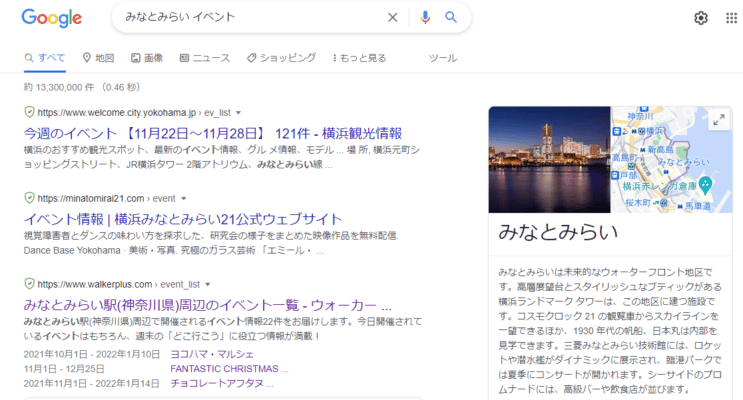743x400 pixels.
Task: Click https://www.welcome.city.yokohama.jp URL text
Action: [117, 113]
